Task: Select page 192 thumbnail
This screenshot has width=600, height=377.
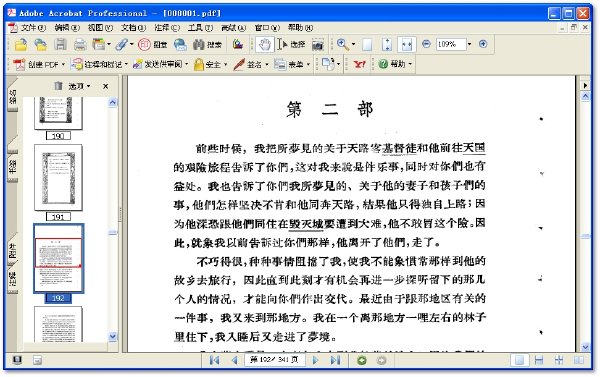Action: (58, 259)
